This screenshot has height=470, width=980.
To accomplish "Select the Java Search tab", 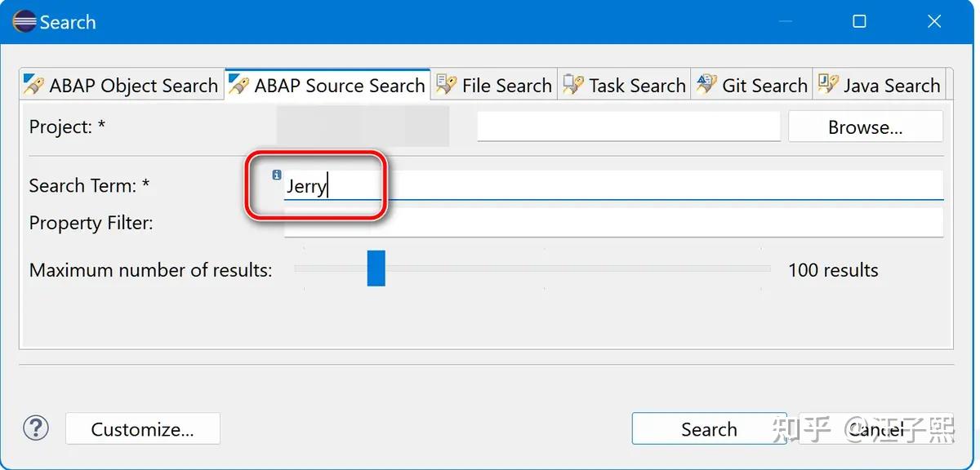I will tap(880, 85).
